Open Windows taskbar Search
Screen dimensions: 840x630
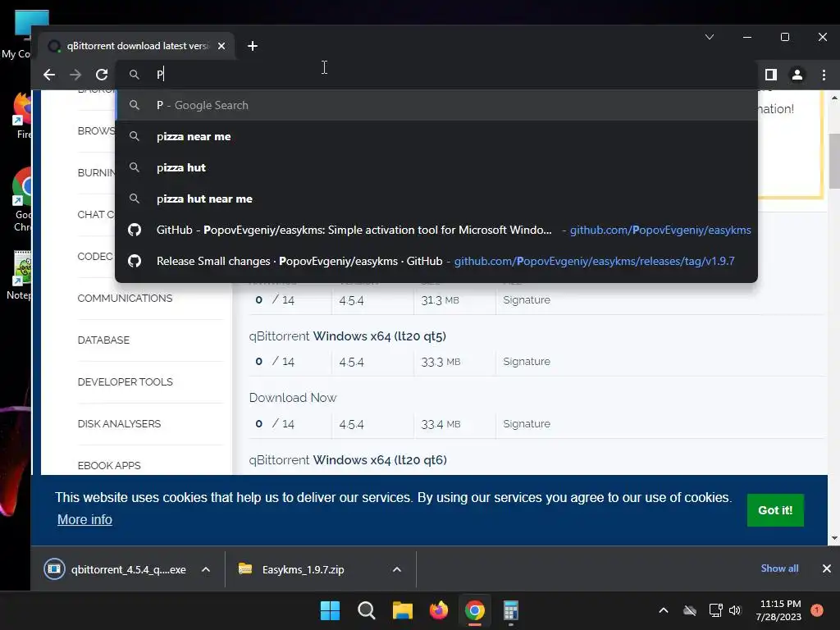click(x=367, y=610)
